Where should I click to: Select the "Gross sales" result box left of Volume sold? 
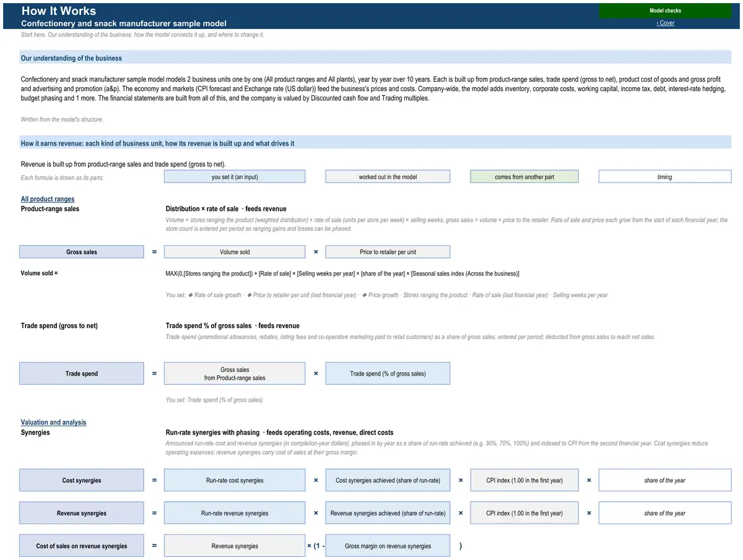pyautogui.click(x=82, y=252)
